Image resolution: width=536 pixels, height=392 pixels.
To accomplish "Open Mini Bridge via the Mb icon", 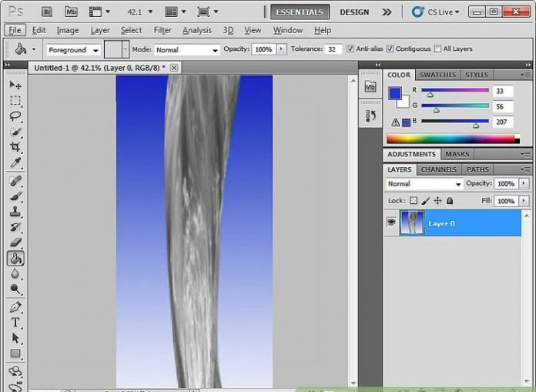I will 71,12.
